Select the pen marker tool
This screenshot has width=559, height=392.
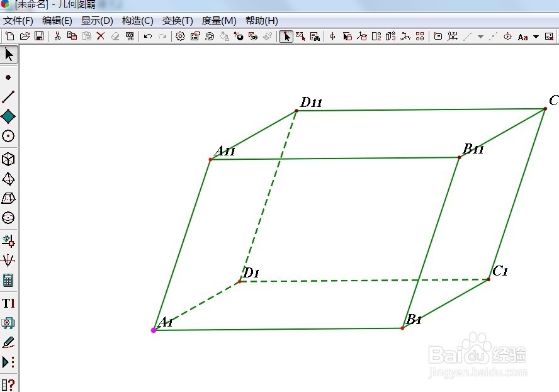tap(8, 342)
